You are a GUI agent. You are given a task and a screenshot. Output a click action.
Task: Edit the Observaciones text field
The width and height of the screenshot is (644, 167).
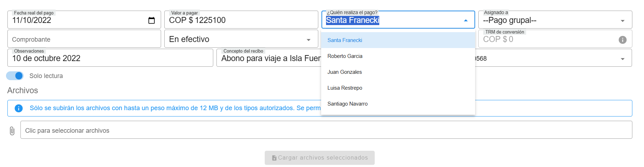click(110, 58)
